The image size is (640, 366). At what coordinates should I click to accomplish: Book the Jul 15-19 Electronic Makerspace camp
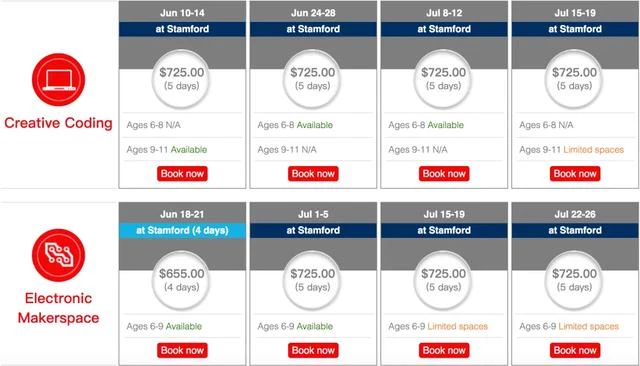444,350
